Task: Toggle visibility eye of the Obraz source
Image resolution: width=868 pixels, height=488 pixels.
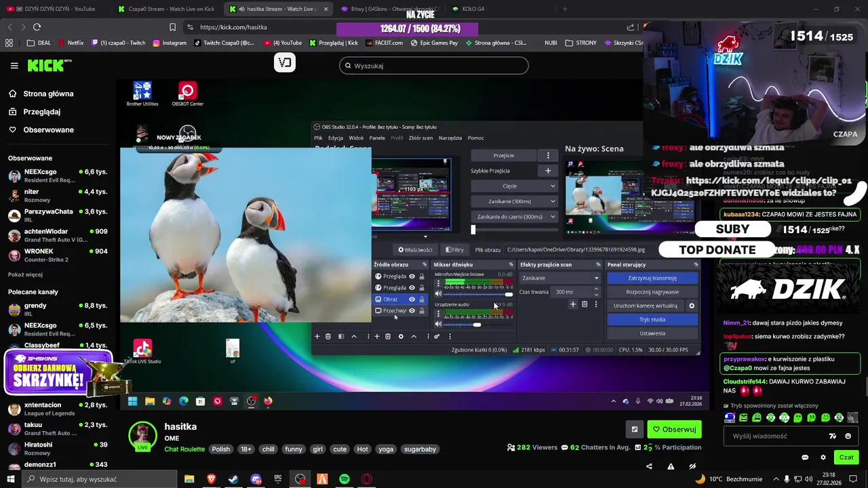Action: pos(412,299)
